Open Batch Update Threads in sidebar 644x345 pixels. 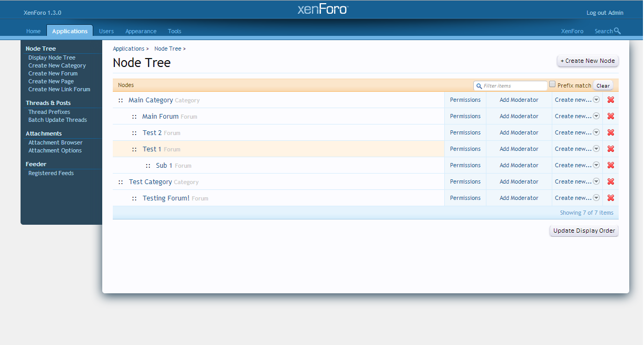click(57, 120)
